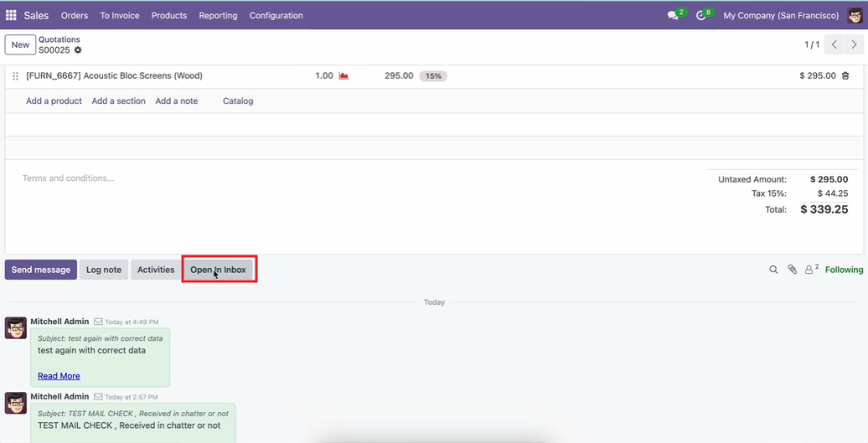Click the product name [FURN_6667] Acoustic Bloc Screens
Viewport: 868px width, 443px height.
(114, 75)
